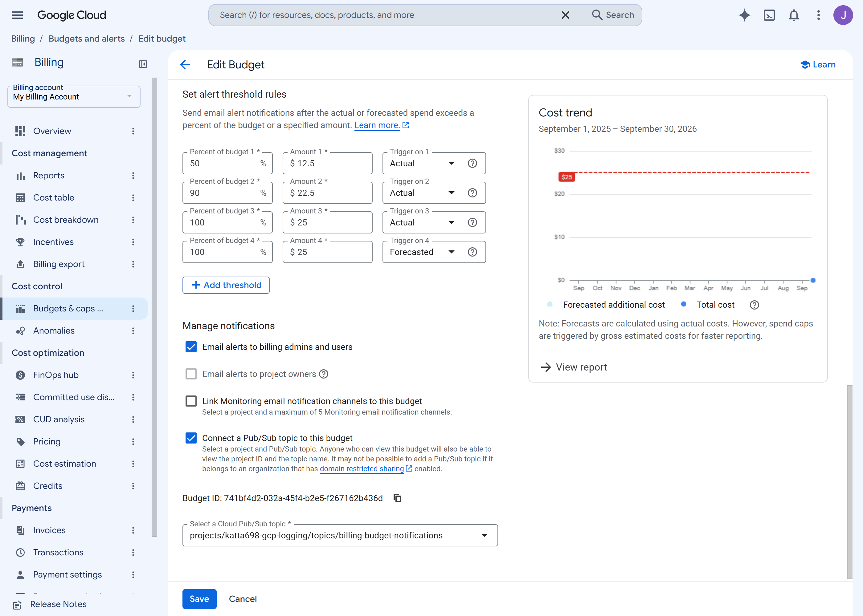863x616 pixels.
Task: Open CUD analysis in the sidebar
Action: [x=59, y=419]
